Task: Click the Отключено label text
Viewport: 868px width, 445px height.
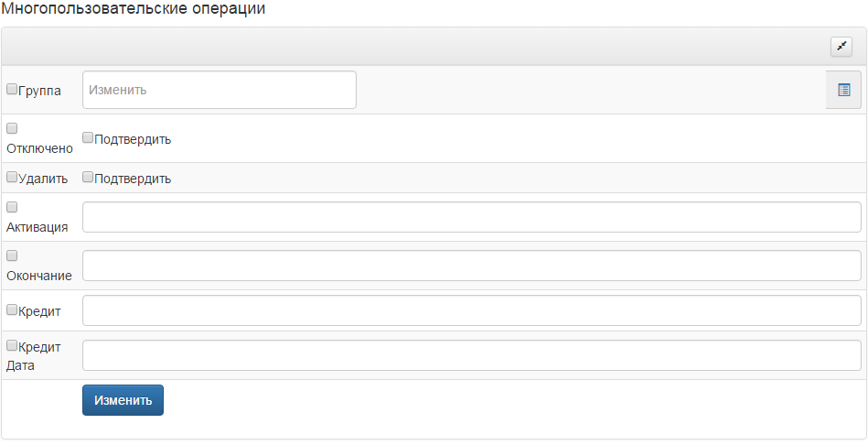Action: coord(39,148)
